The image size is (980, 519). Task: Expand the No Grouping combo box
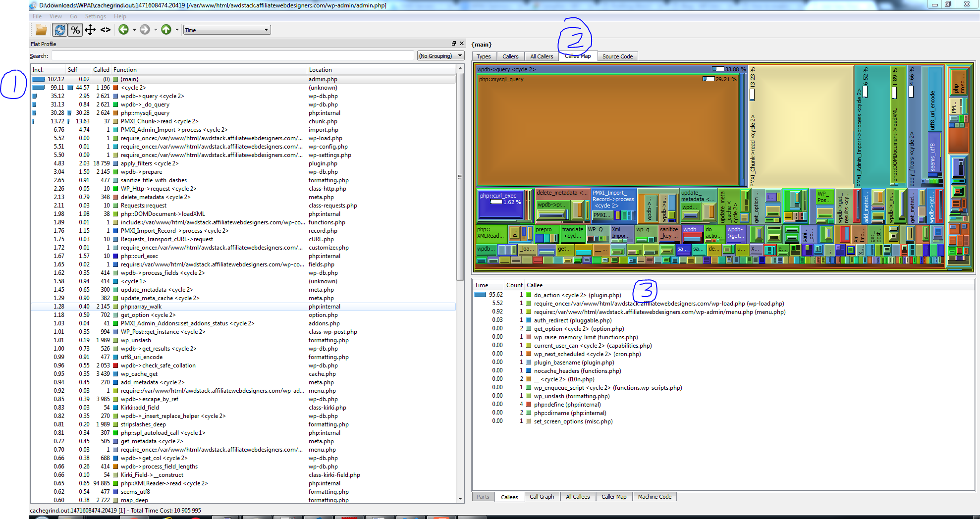(440, 56)
